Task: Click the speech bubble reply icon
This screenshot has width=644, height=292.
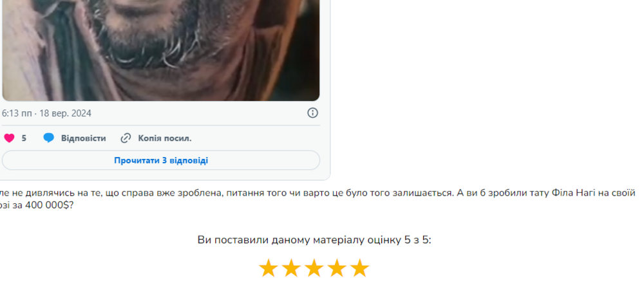Action: coord(48,138)
